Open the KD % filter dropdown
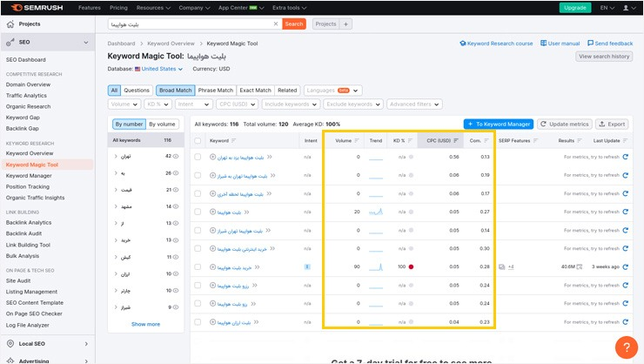 (x=158, y=104)
